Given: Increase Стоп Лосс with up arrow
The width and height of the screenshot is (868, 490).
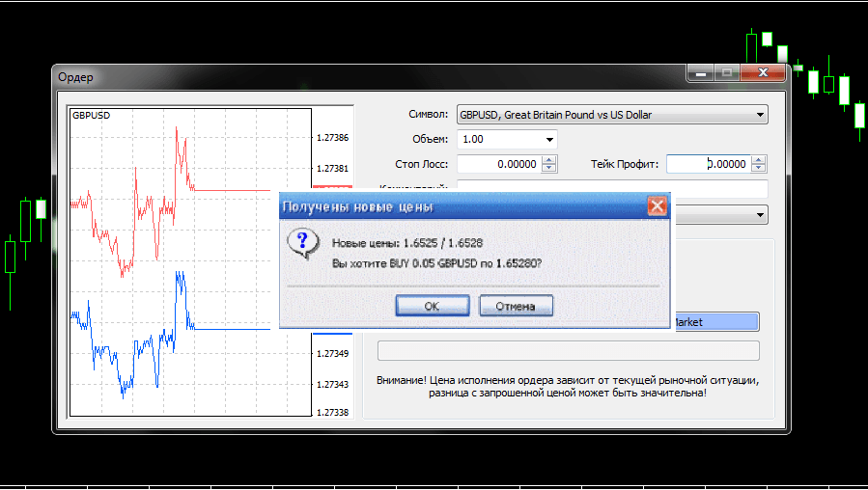Looking at the screenshot, I should pyautogui.click(x=549, y=160).
